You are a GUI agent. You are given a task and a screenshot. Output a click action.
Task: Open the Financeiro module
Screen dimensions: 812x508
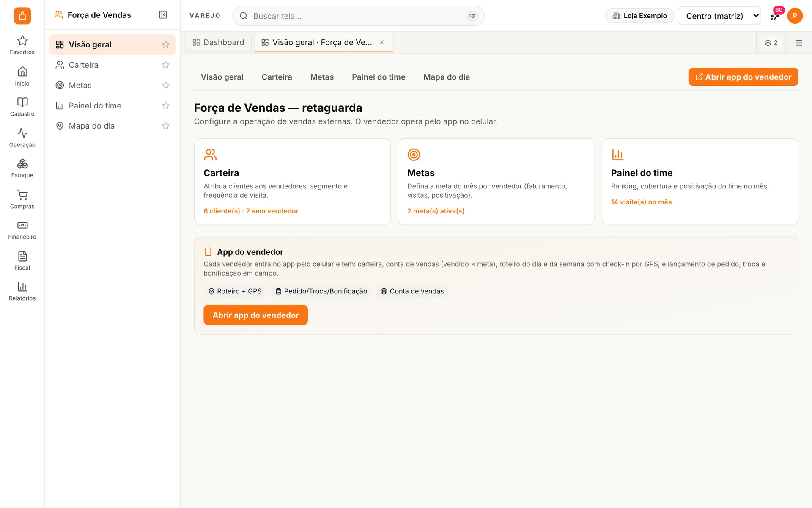point(22,230)
